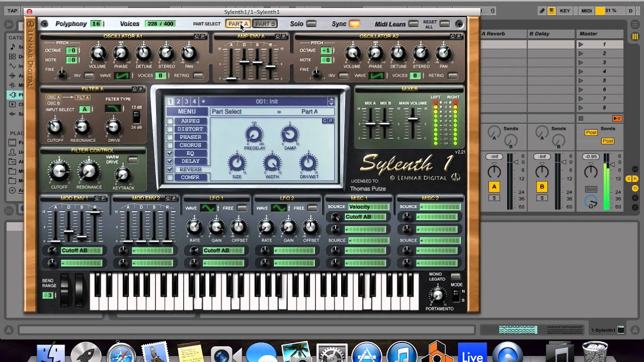Open the Misc 1 Velocity source menu
Screen dimensions: 644x362
pos(368,207)
